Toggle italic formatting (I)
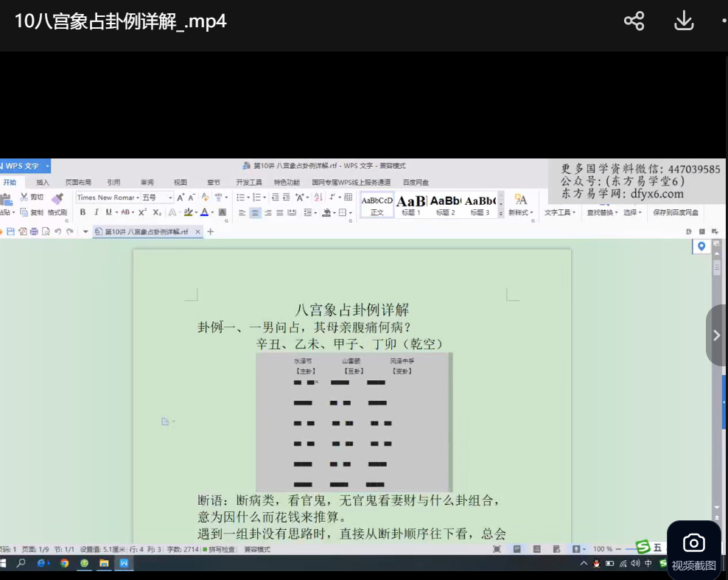 click(x=96, y=212)
